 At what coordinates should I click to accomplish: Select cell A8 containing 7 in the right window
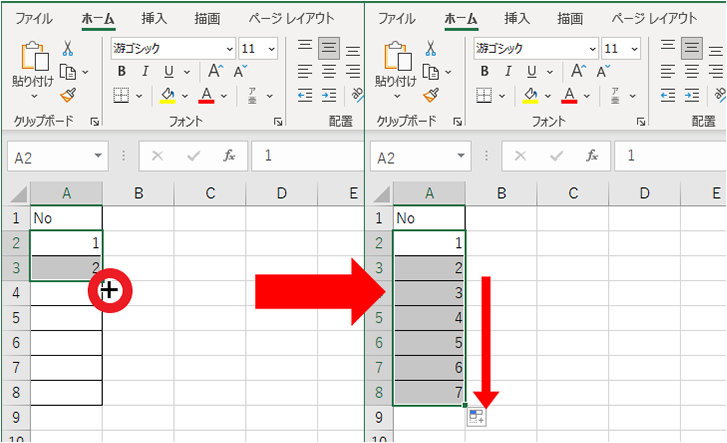(x=429, y=392)
